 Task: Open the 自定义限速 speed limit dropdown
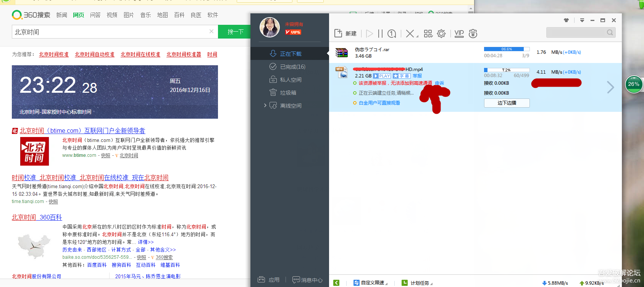coord(370,283)
